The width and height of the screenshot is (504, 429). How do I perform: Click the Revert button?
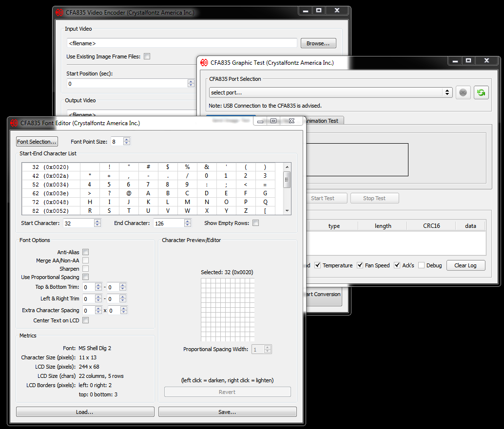coord(227,392)
